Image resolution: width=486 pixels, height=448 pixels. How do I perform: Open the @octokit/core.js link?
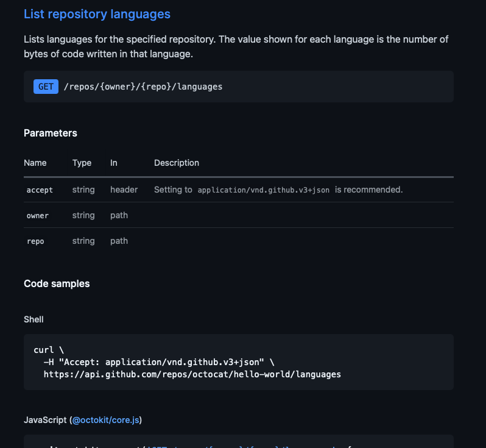(x=106, y=420)
